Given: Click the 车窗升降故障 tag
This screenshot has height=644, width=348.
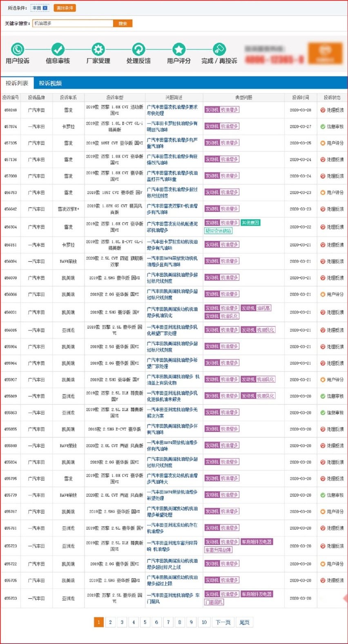Looking at the screenshot, I should 219,550.
